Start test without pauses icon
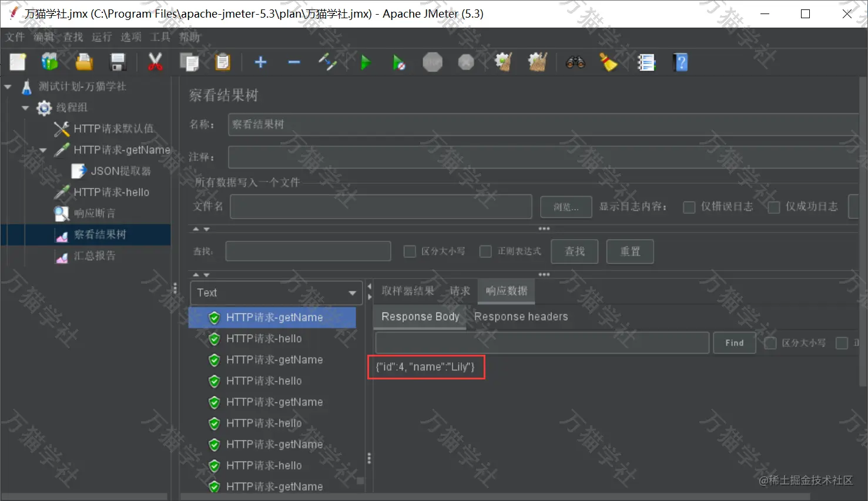This screenshot has height=501, width=868. click(x=398, y=62)
